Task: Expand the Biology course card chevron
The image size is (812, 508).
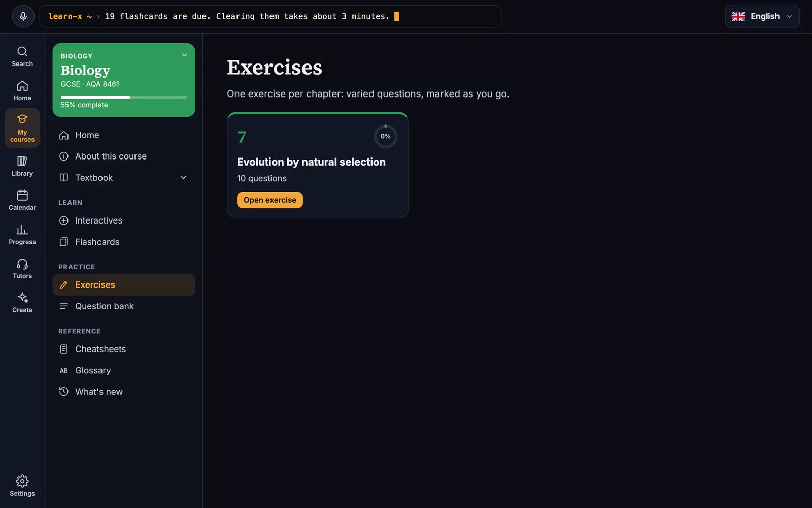Action: (x=184, y=55)
